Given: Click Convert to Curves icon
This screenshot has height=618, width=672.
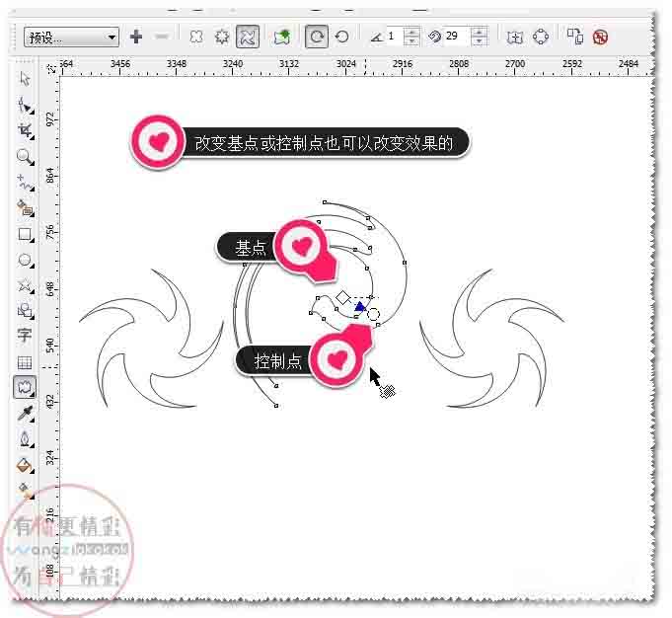Looking at the screenshot, I should [541, 37].
